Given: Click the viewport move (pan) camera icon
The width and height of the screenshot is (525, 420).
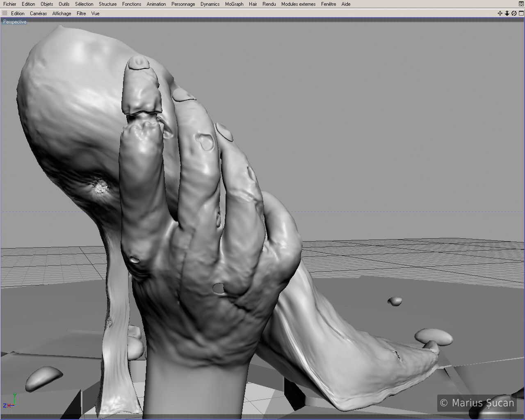Looking at the screenshot, I should click(x=500, y=14).
